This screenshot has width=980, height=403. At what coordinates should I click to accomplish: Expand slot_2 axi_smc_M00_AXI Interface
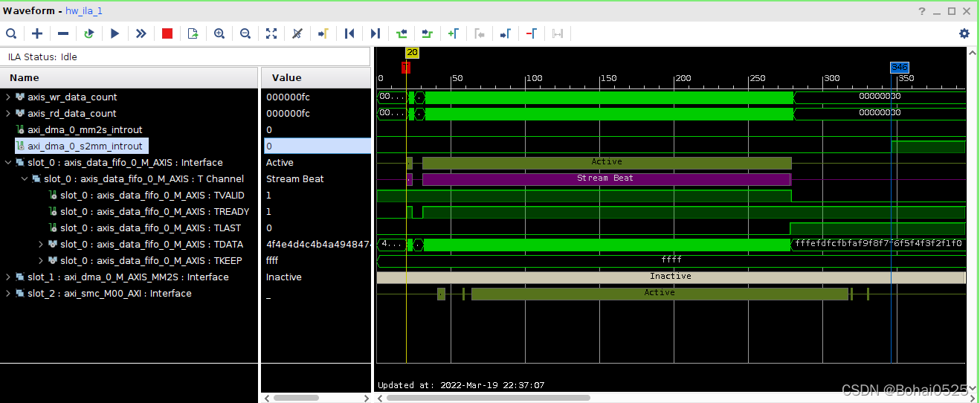8,293
